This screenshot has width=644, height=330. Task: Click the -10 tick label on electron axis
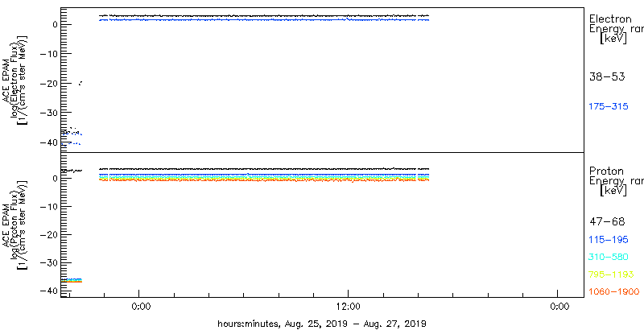click(47, 53)
